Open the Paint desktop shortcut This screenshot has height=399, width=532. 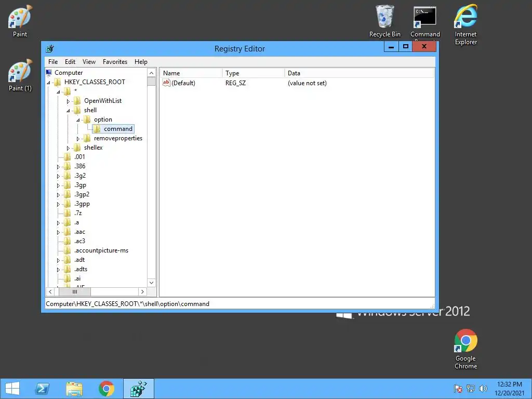click(20, 21)
